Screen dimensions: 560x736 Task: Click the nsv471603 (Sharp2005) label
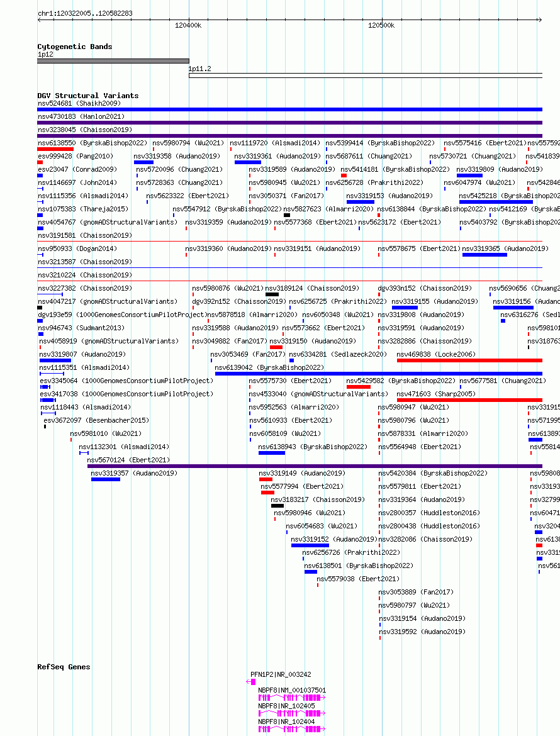pyautogui.click(x=437, y=393)
